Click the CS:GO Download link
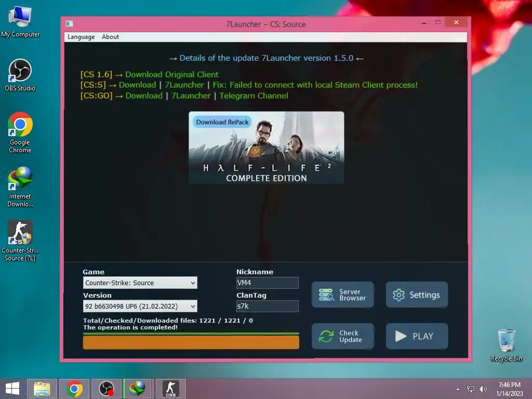Screen dimensions: 532x399 [144, 96]
